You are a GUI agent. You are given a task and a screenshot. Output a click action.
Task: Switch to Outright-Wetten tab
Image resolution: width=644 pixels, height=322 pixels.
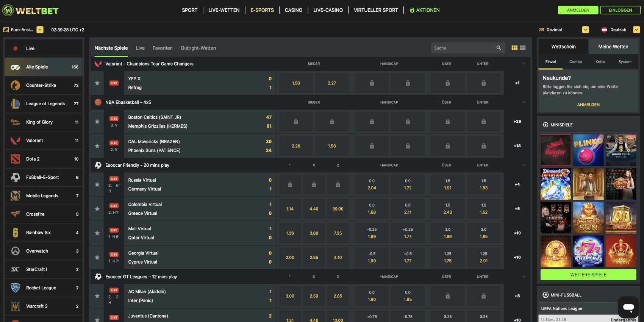(198, 48)
